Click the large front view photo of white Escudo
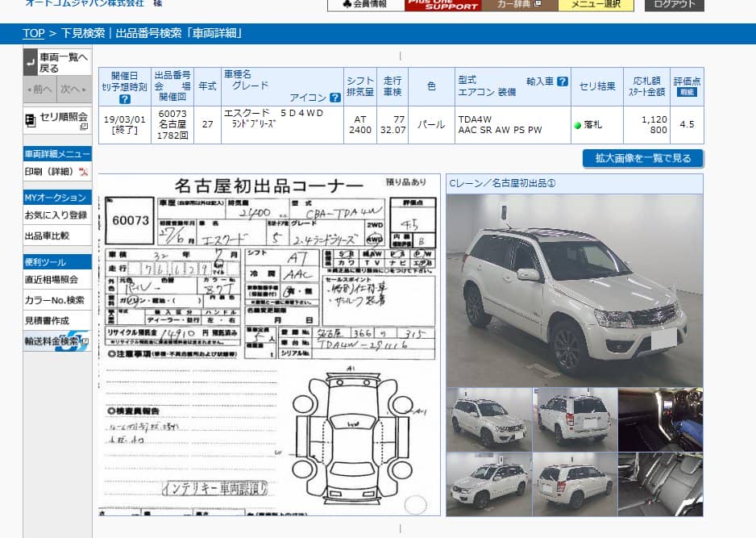This screenshot has height=538, width=756. [x=574, y=290]
